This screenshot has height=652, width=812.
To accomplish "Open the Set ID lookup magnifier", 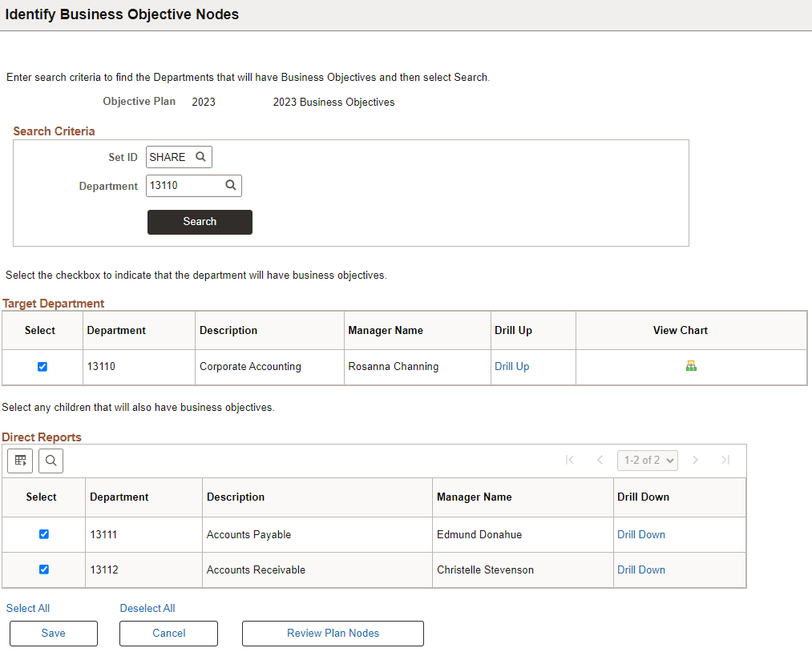I will [200, 157].
